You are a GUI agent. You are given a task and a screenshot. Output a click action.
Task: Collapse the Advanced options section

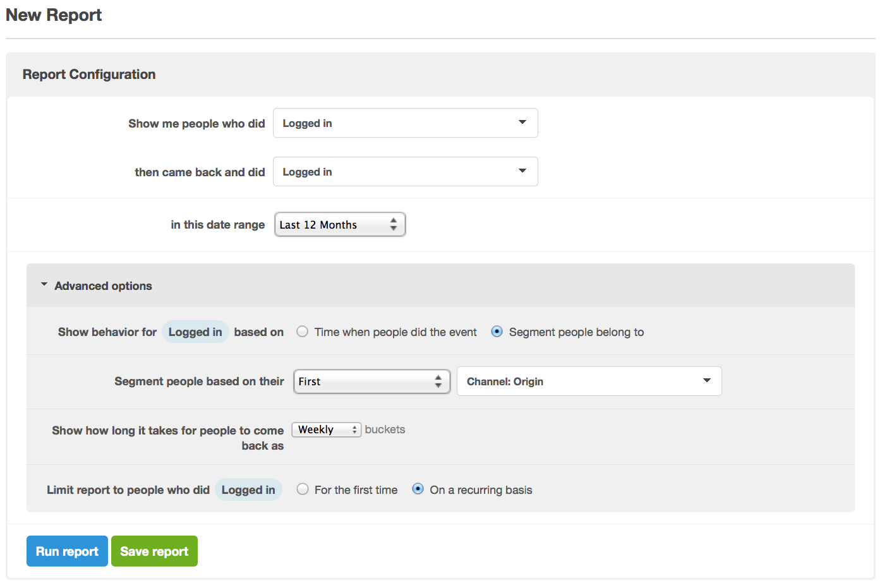(103, 286)
